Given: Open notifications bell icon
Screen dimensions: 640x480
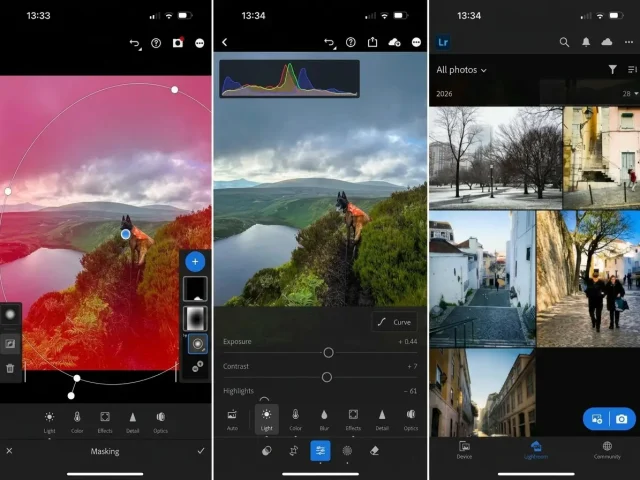Looking at the screenshot, I should click(x=586, y=42).
